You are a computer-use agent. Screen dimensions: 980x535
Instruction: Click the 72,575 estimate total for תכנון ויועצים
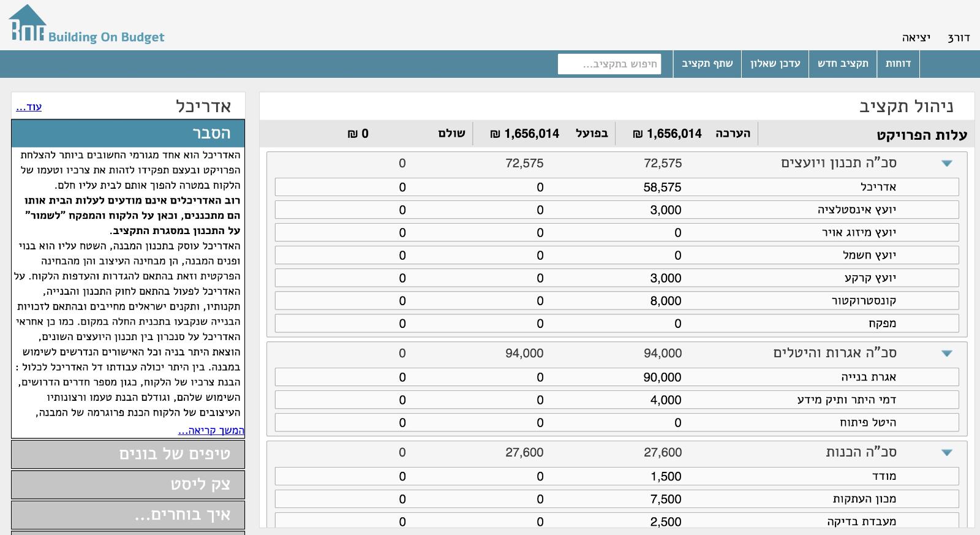(x=663, y=164)
